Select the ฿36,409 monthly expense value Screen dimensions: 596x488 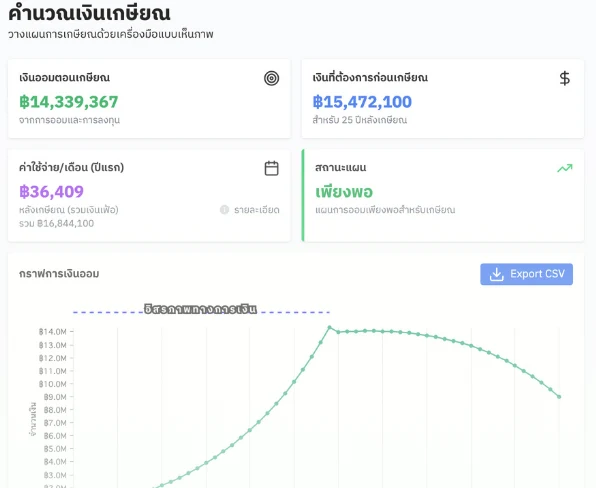click(51, 192)
